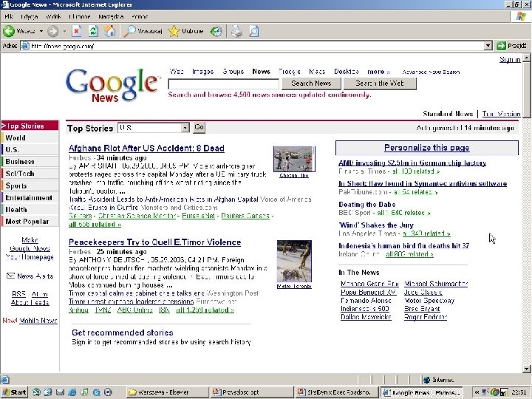Open the last menu in the menu bar
The image size is (532, 399).
(x=139, y=16)
